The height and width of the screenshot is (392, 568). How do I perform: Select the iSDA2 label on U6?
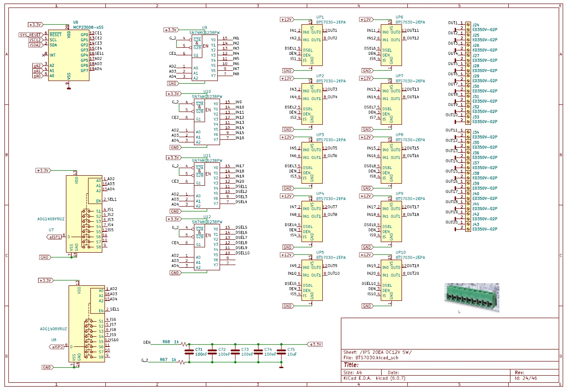(x=35, y=45)
